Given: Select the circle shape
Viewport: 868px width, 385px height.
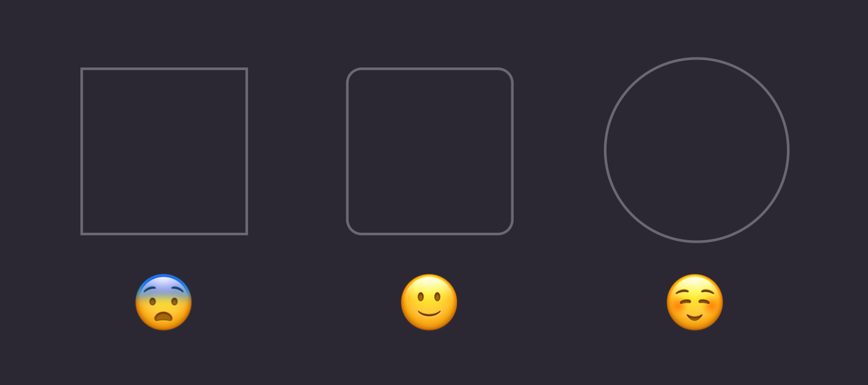Looking at the screenshot, I should (x=697, y=150).
